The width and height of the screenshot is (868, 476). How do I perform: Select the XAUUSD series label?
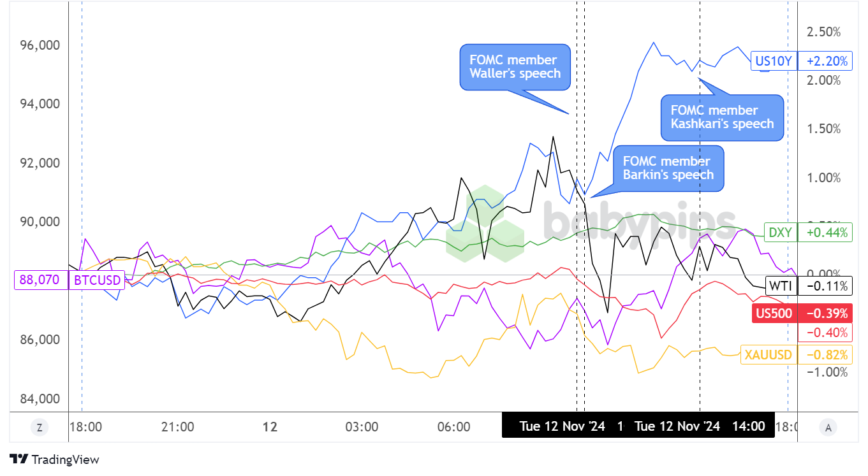768,355
